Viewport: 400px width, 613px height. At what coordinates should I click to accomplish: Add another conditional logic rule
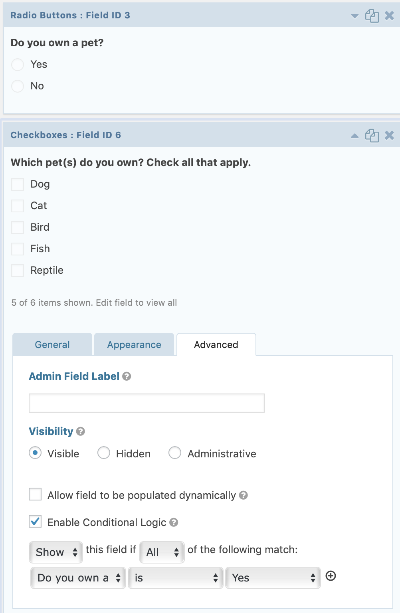coord(331,576)
